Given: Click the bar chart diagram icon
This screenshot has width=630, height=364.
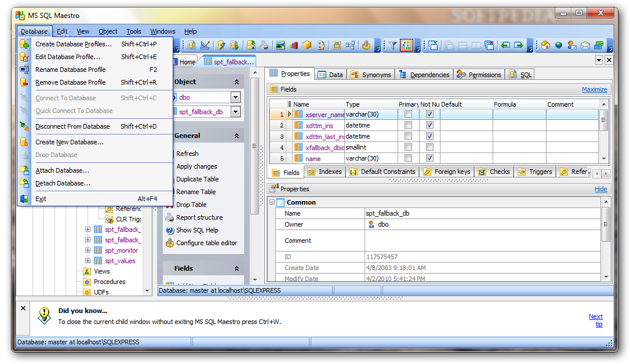Looking at the screenshot, I should (x=294, y=45).
